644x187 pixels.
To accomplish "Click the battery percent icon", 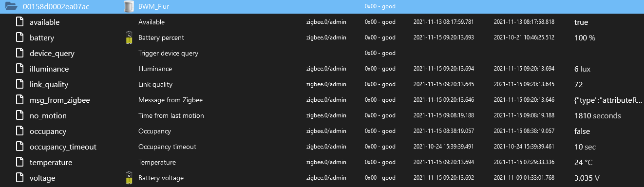I will coord(129,37).
